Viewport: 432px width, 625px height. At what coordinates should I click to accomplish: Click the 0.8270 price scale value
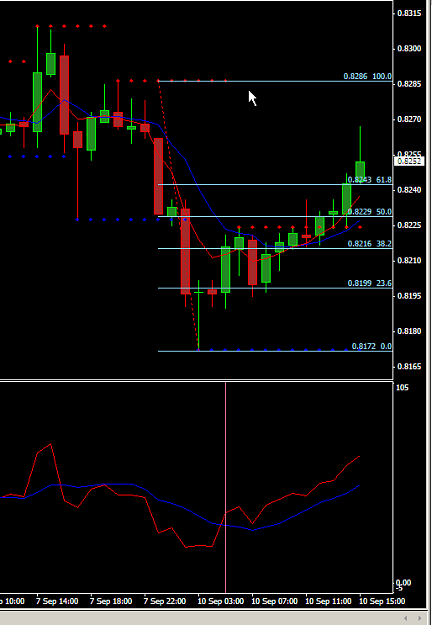click(409, 119)
